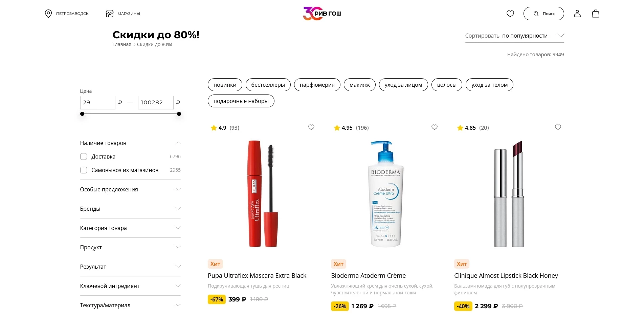Screen dimensions: 644x314
Task: Click the Поиск search button
Action: tap(543, 14)
